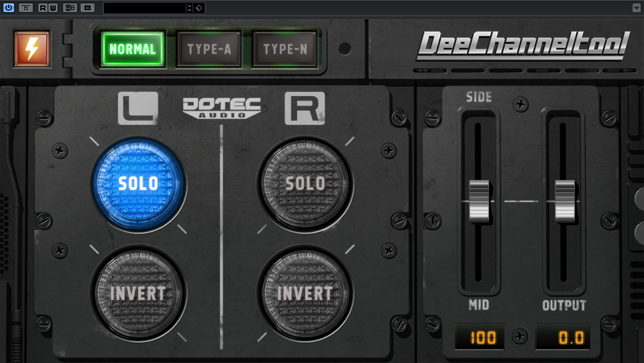Disable left channel SOLO
The image size is (644, 363).
(139, 184)
